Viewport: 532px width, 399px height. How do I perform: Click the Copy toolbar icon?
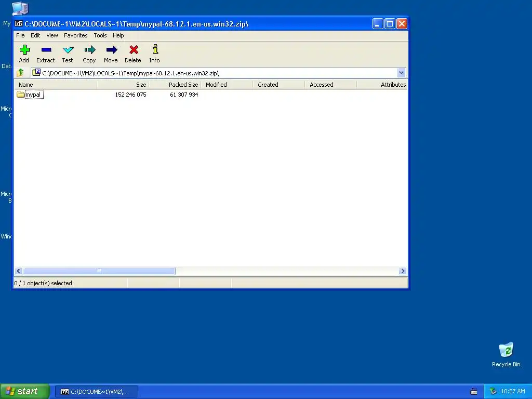[x=89, y=50]
